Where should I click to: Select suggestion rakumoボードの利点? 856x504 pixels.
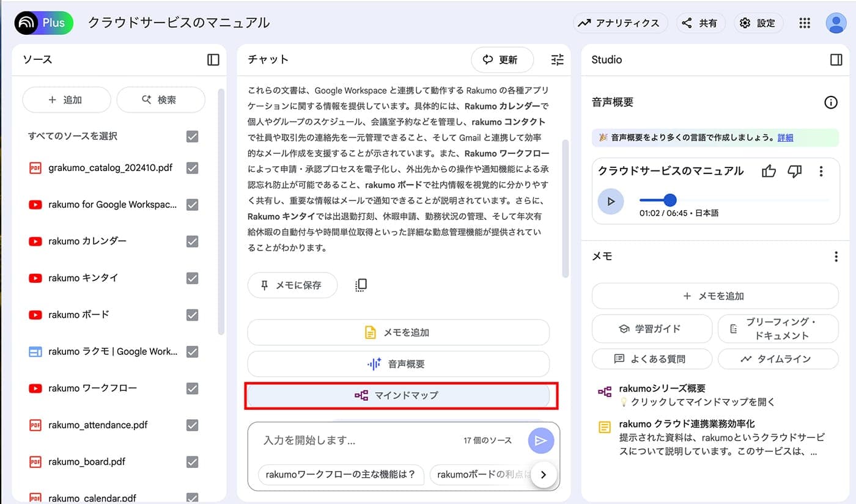(x=481, y=475)
